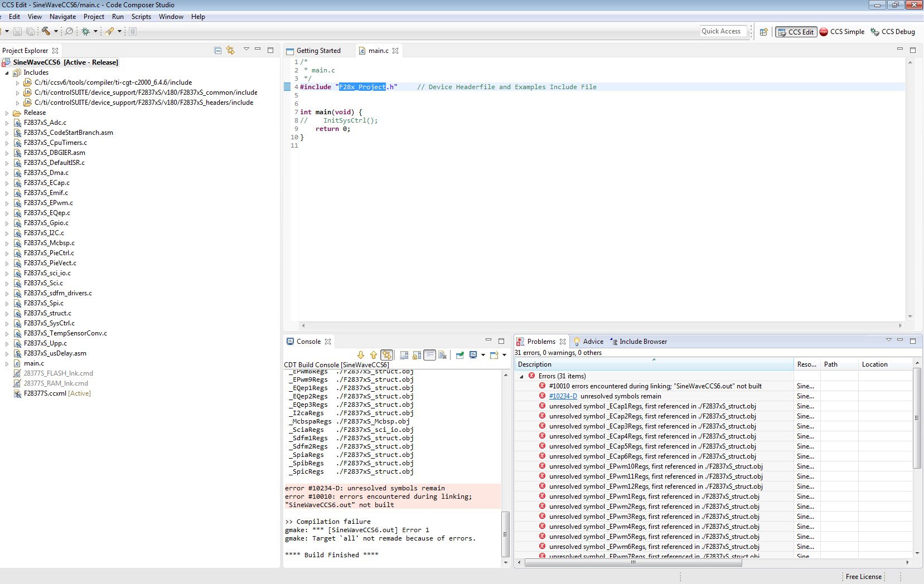This screenshot has width=924, height=584.
Task: Switch to CCS Simple perspective
Action: [842, 32]
